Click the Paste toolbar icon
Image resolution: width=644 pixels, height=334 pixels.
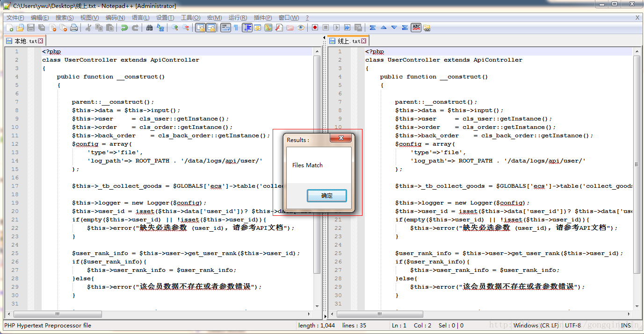[109, 28]
